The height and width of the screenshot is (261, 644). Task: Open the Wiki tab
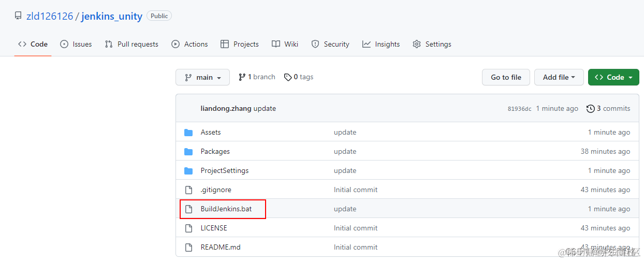point(285,44)
